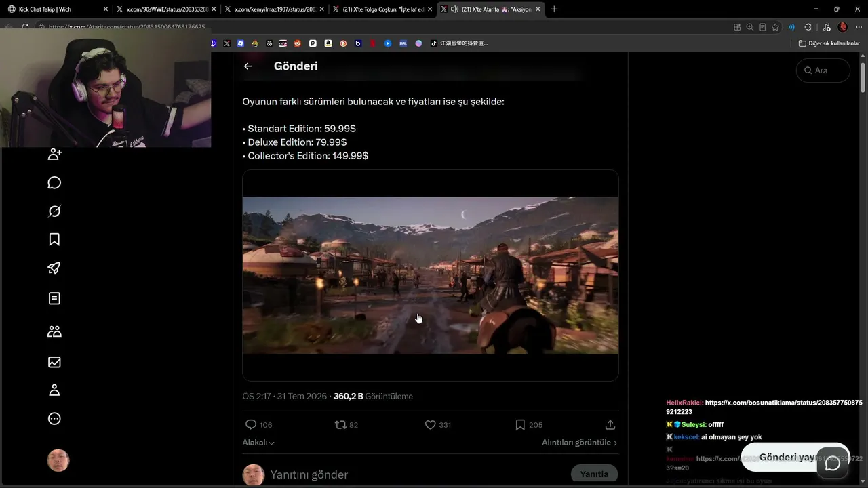Screen dimensions: 868x488
Task: Go back using the Gönderi back arrow
Action: tap(248, 66)
